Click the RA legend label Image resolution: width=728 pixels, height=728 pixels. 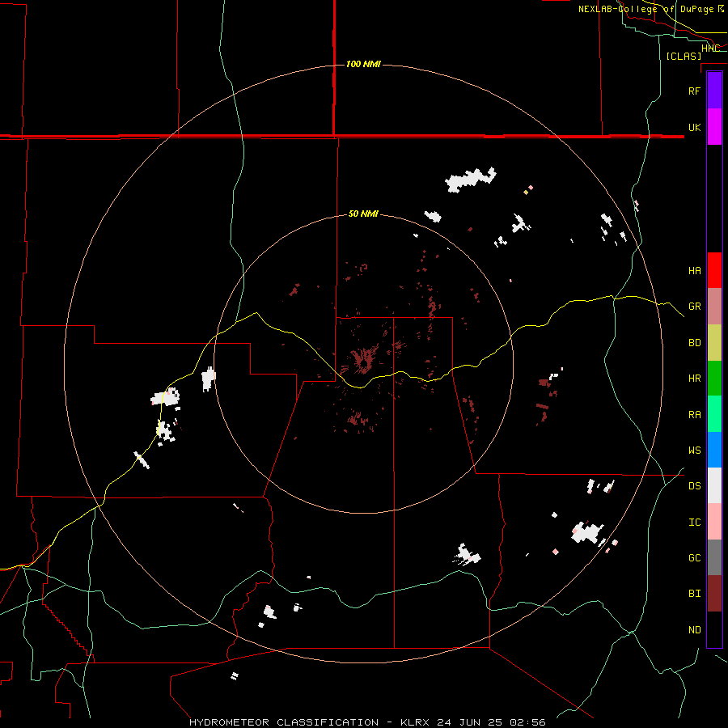pyautogui.click(x=694, y=415)
